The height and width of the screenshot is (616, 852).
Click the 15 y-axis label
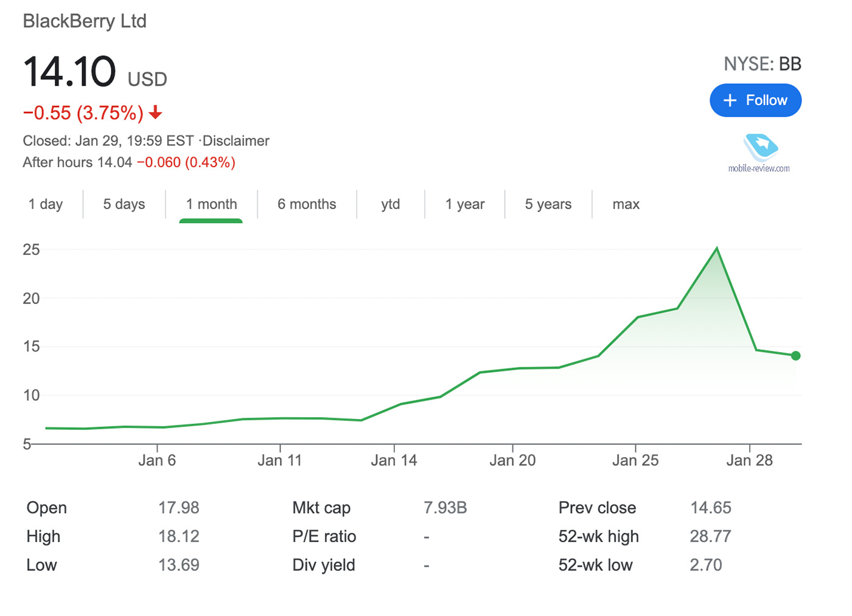(31, 347)
